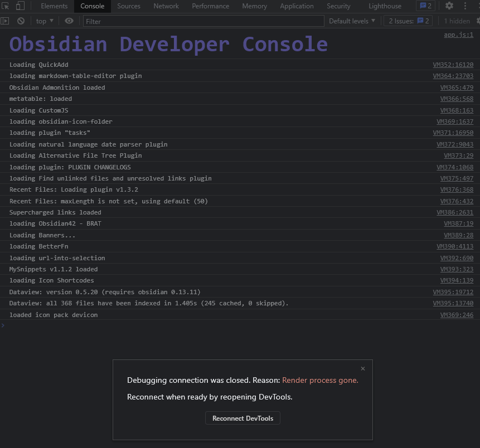Viewport: 480px width, 448px height.
Task: Click the console Filter input field
Action: (x=203, y=21)
